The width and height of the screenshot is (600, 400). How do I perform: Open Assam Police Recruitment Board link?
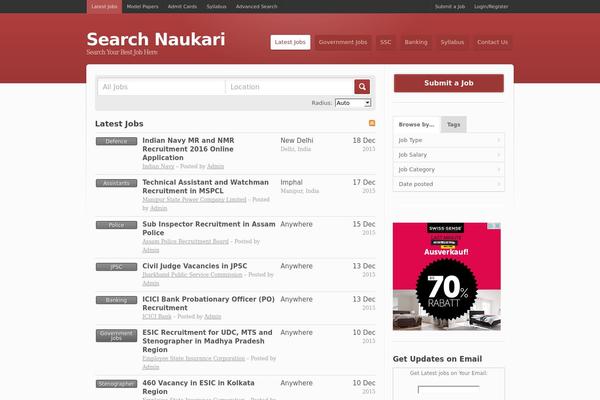(x=186, y=241)
